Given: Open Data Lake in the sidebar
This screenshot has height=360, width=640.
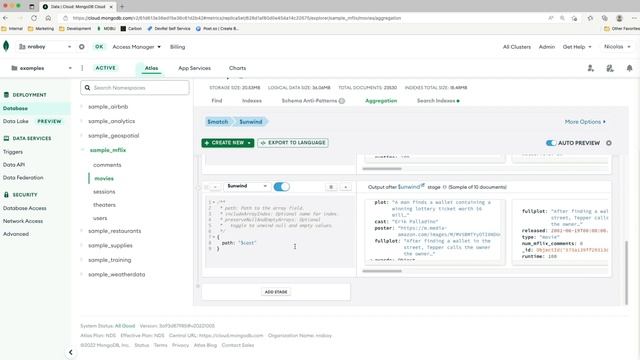Looking at the screenshot, I should click(16, 121).
